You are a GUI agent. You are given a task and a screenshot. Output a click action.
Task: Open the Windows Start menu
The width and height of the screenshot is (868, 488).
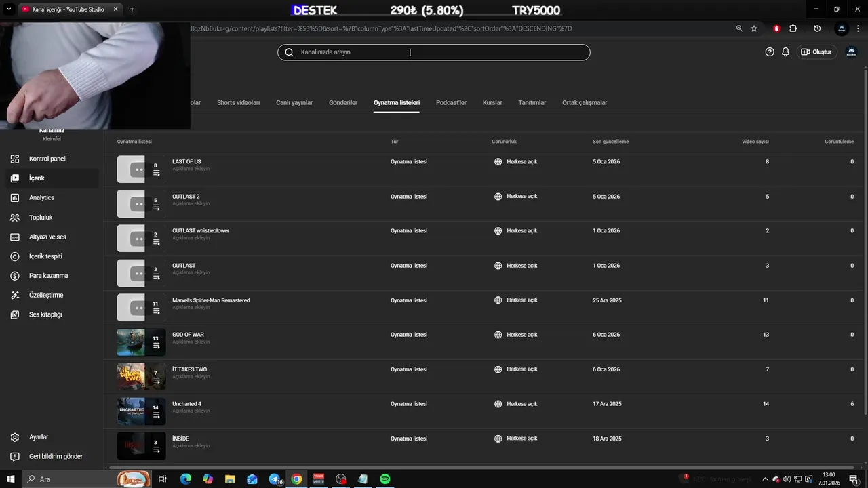(10, 479)
